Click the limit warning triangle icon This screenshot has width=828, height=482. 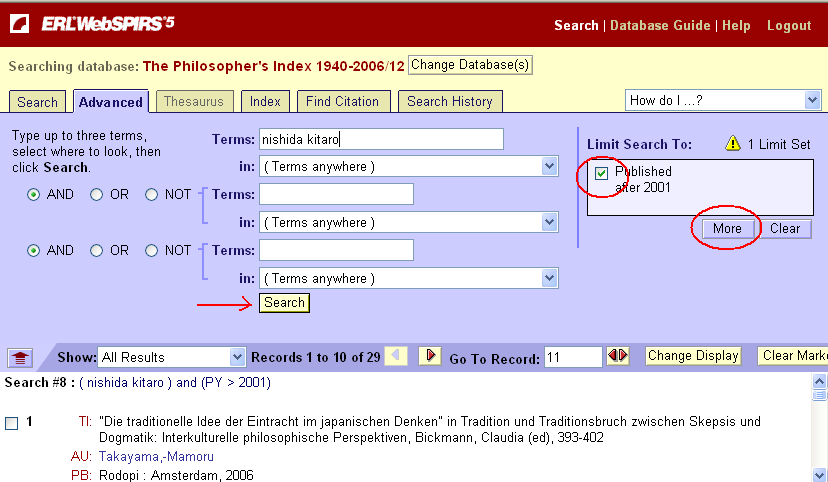pyautogui.click(x=733, y=143)
